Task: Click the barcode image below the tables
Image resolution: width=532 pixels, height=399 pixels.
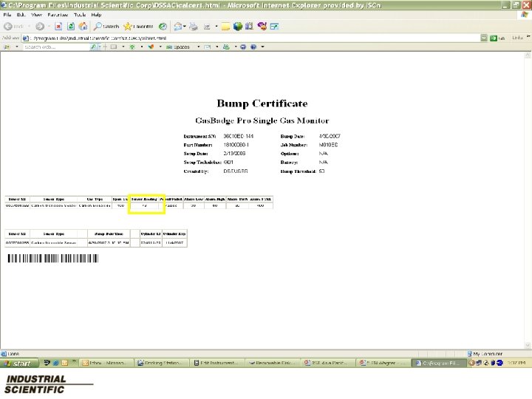Action: tap(53, 259)
